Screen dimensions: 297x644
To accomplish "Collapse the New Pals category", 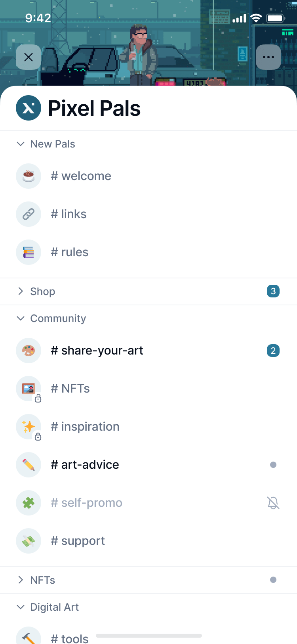I will pyautogui.click(x=21, y=144).
